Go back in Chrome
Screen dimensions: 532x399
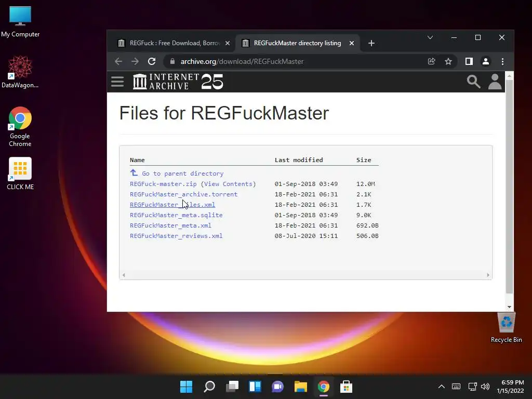118,61
